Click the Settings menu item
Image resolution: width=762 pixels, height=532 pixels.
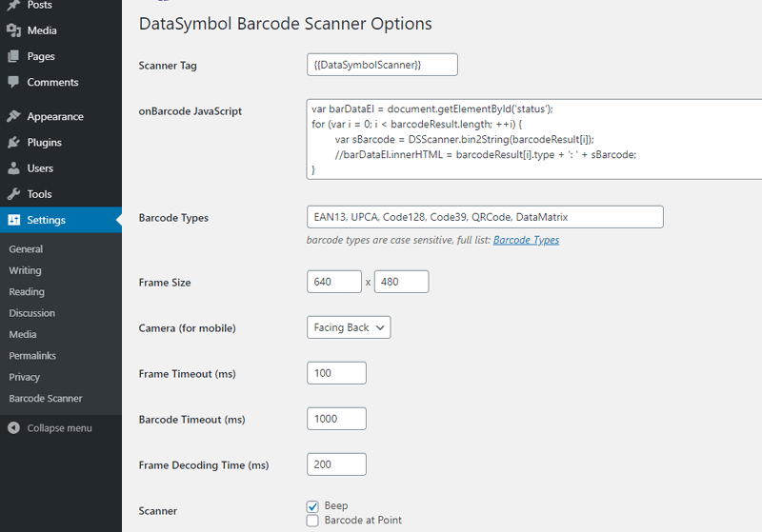pos(61,220)
